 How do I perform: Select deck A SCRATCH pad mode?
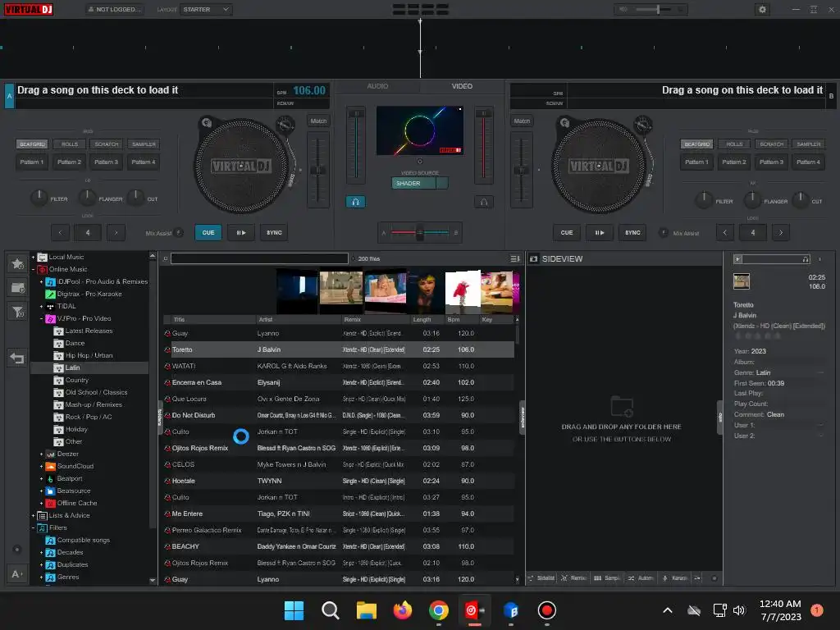tap(107, 144)
